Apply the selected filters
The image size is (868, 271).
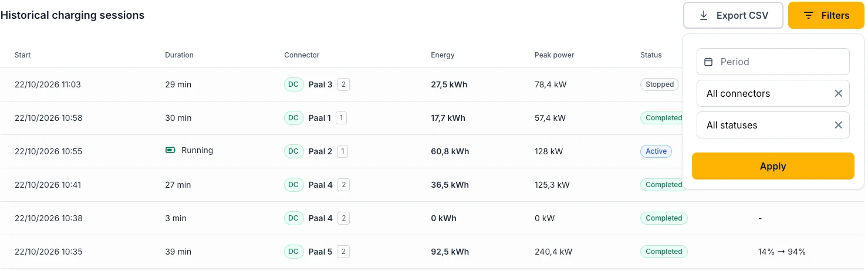[x=773, y=166]
